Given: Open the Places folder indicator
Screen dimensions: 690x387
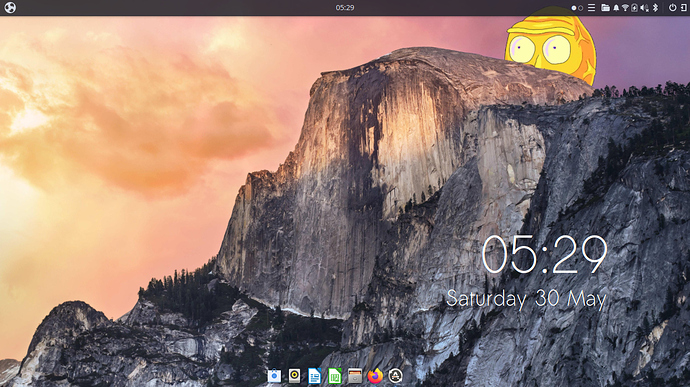Looking at the screenshot, I should [x=606, y=7].
